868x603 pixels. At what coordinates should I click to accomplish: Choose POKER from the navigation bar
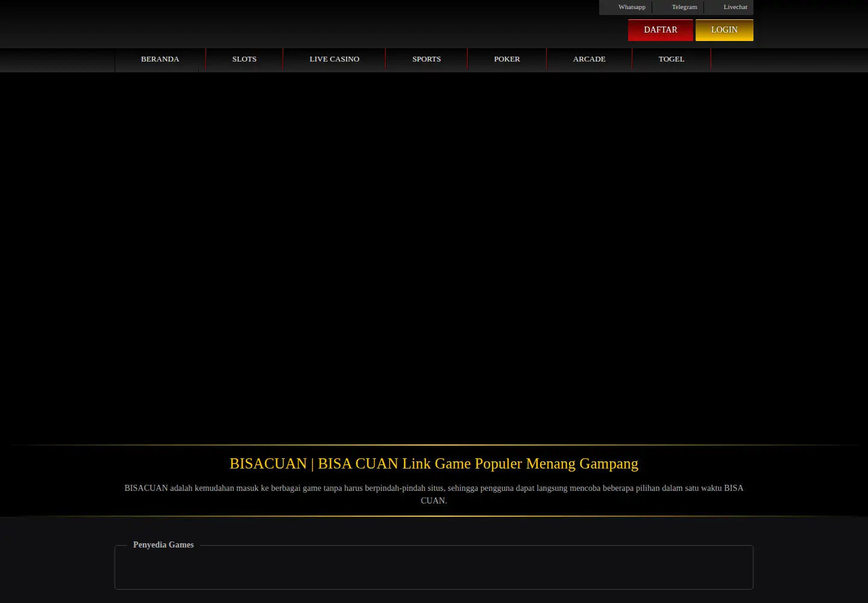coord(507,59)
